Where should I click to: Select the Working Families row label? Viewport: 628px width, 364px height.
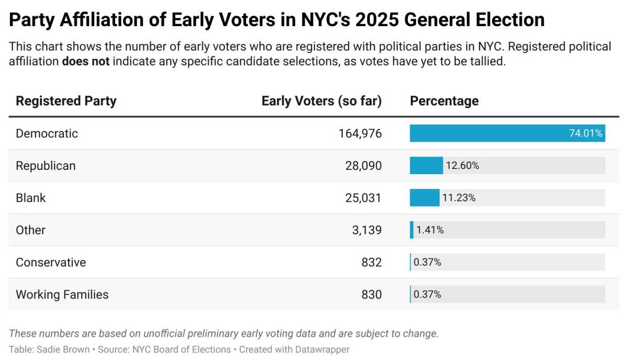coord(62,294)
